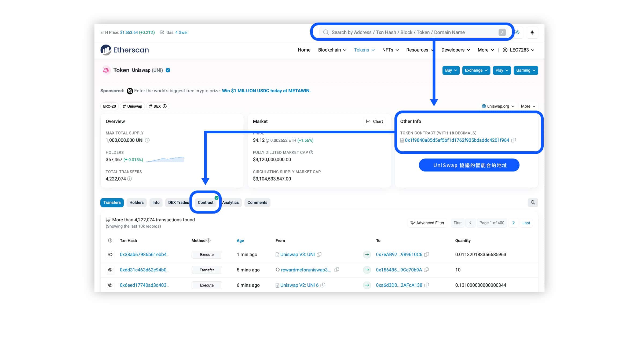Open the Gaming dropdown
This screenshot has height=337, width=644.
tap(526, 70)
